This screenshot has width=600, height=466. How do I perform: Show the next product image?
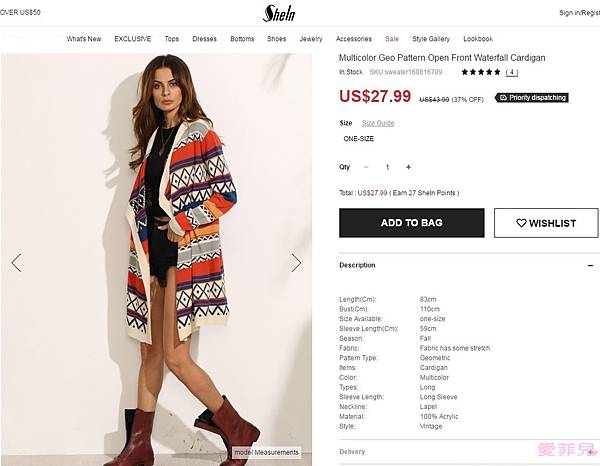(296, 263)
